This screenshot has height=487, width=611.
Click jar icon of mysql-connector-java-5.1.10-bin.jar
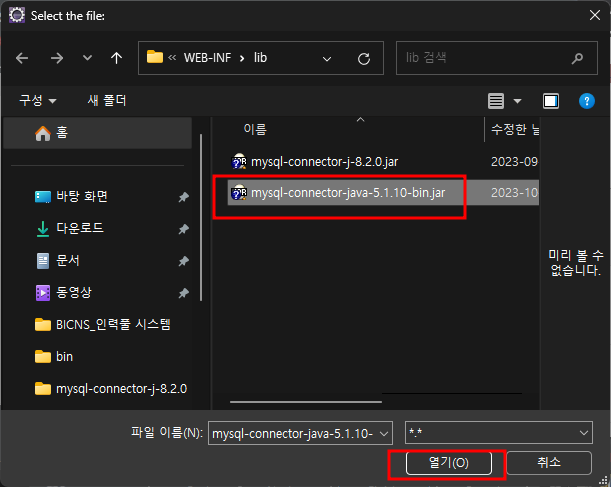(x=239, y=192)
